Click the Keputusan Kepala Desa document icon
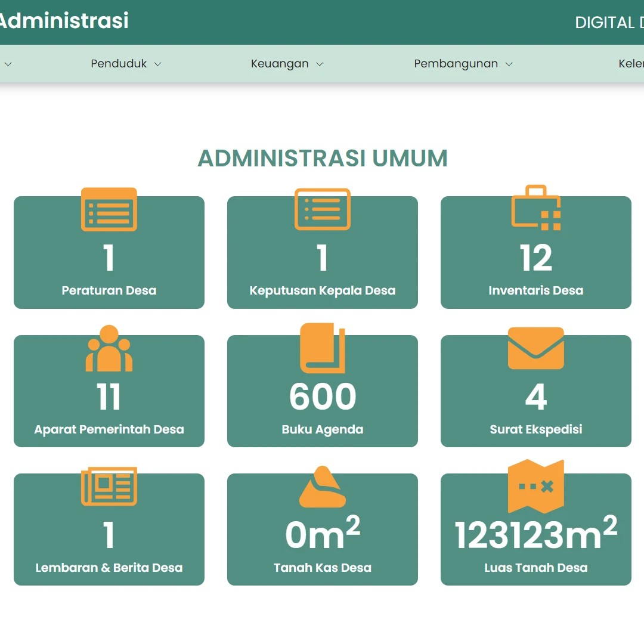The width and height of the screenshot is (644, 644). tap(323, 209)
